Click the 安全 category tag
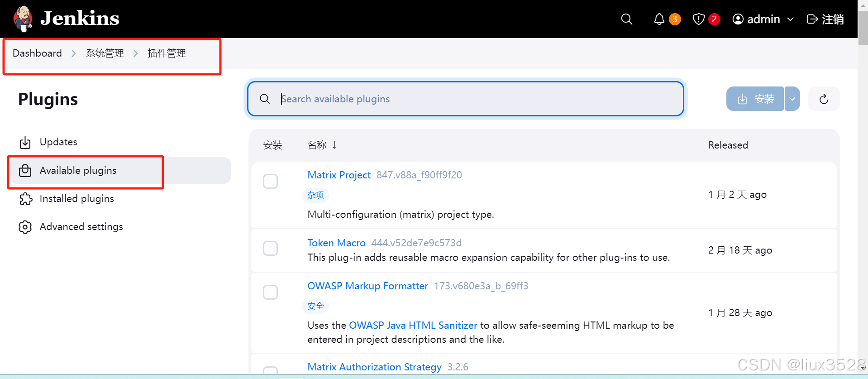The image size is (868, 379). (x=315, y=306)
